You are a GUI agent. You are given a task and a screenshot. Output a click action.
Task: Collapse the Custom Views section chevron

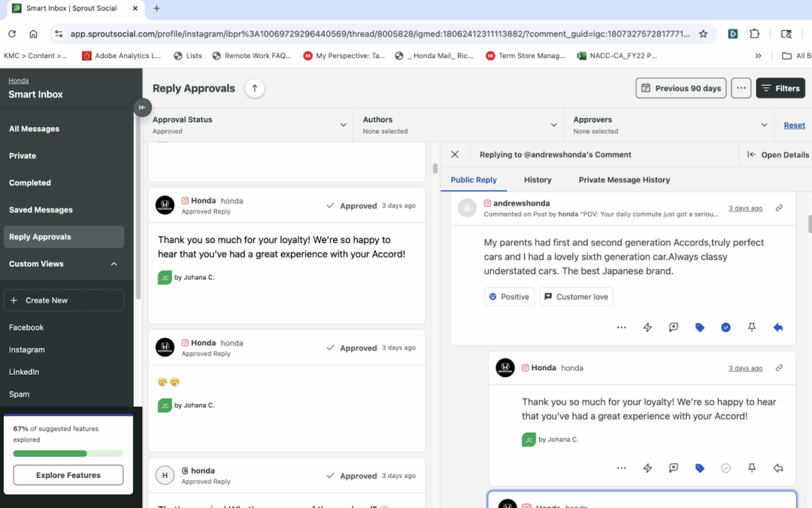(114, 264)
